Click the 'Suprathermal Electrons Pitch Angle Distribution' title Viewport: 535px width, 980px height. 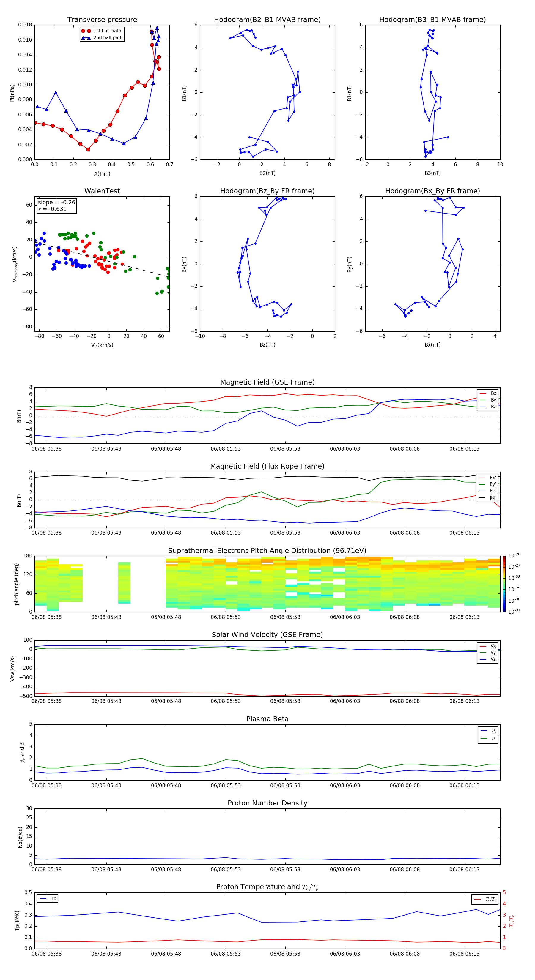[x=267, y=551]
